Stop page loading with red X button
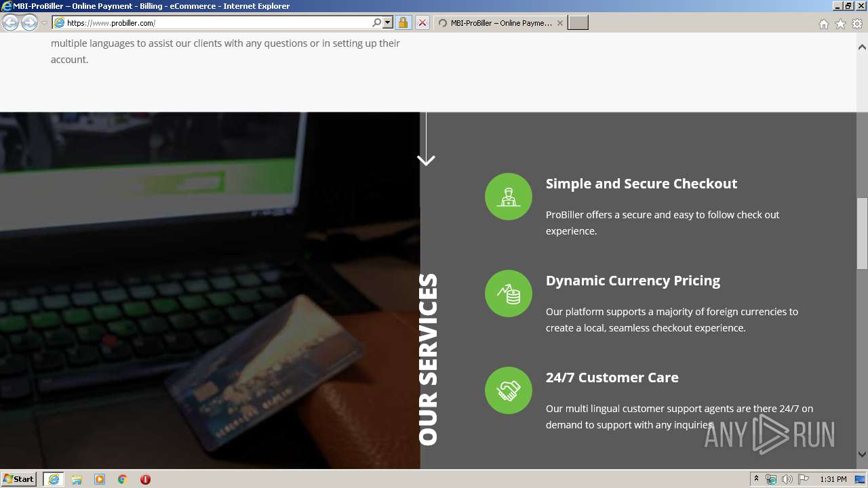Screen dimensions: 868x488 (422, 23)
